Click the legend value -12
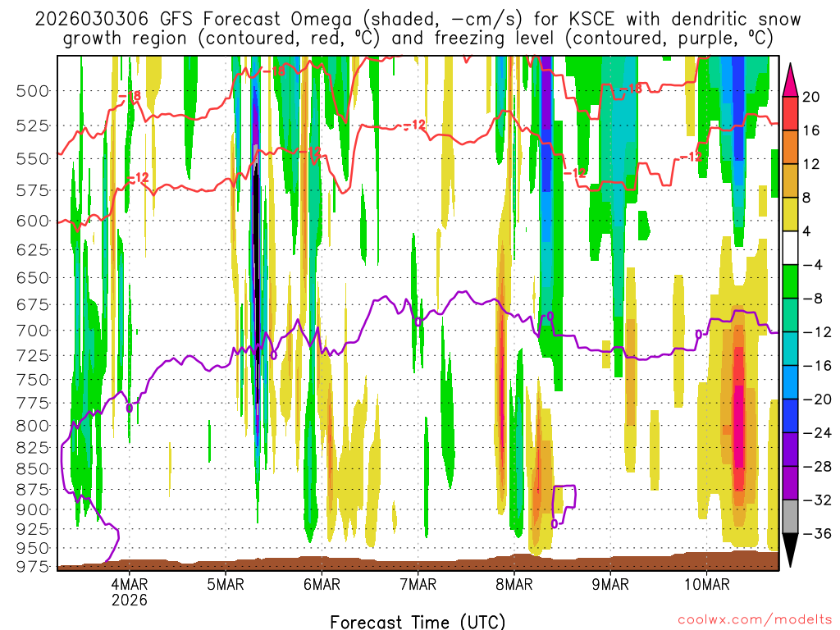Image resolution: width=840 pixels, height=630 pixels. pos(818,332)
